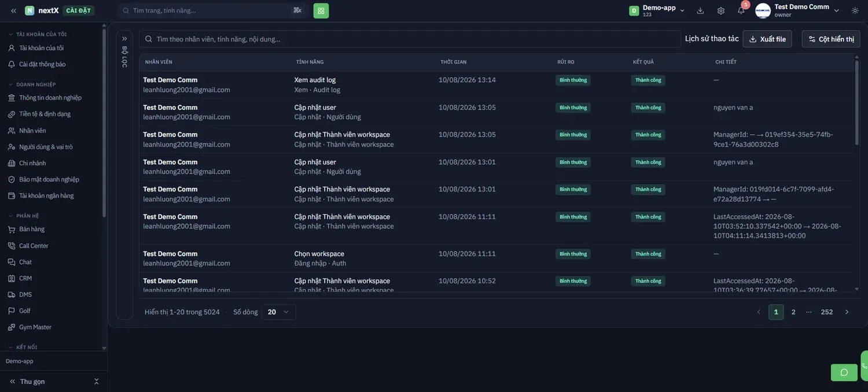Open Cài đặt thông báo notification settings
The image size is (868, 392).
[x=42, y=64]
